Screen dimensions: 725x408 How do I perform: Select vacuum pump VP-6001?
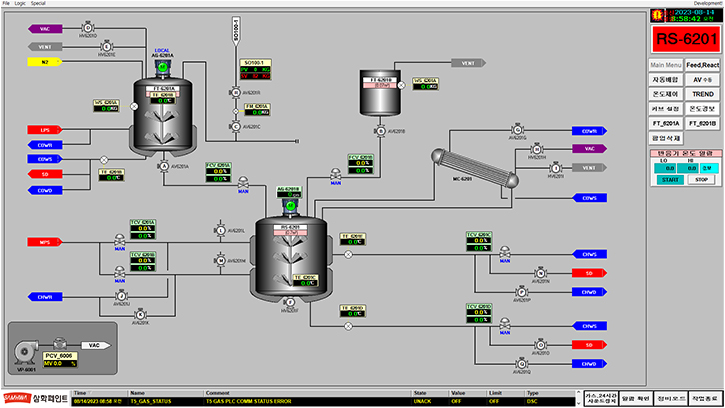point(25,353)
